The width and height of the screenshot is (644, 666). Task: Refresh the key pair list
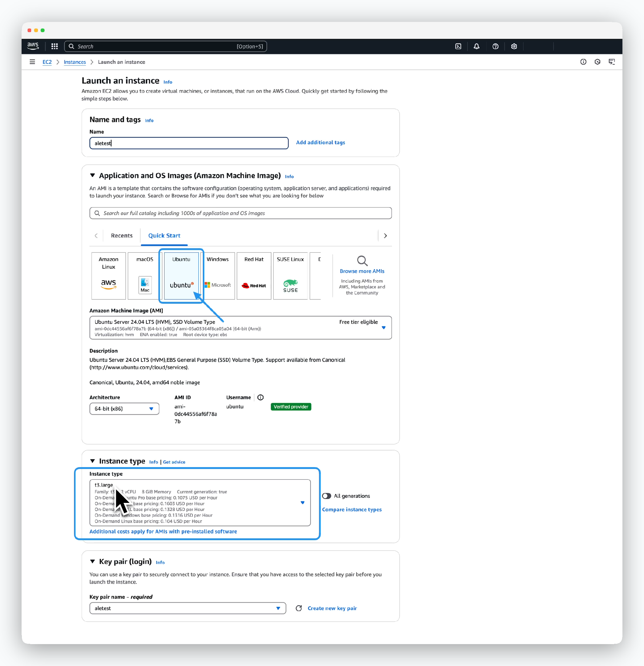[299, 608]
